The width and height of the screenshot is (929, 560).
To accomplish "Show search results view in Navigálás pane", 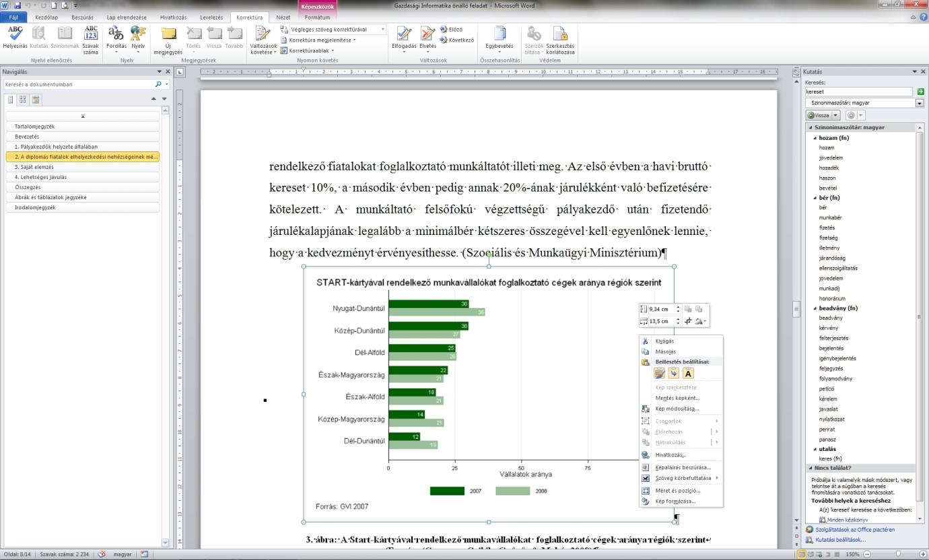I will point(35,99).
